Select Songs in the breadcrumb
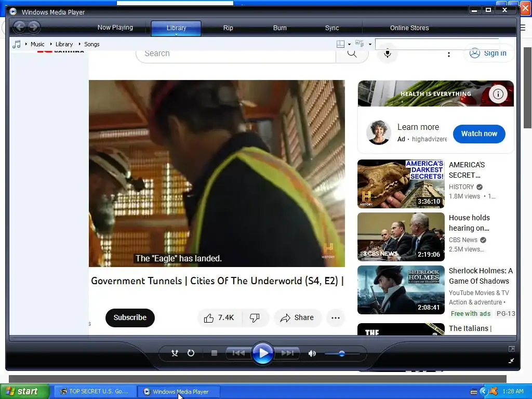Screen dimensions: 532x399 pos(91,44)
